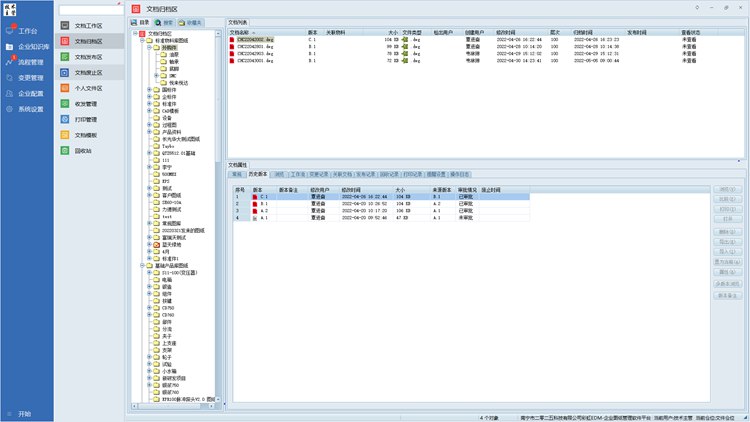Go to 个人文件区
This screenshot has width=750, height=422.
89,88
